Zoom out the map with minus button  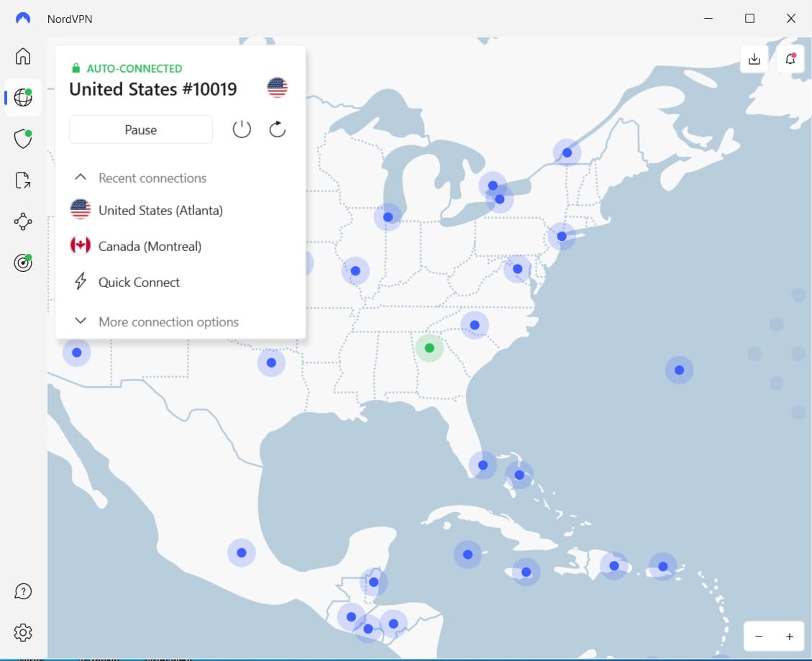tap(759, 636)
